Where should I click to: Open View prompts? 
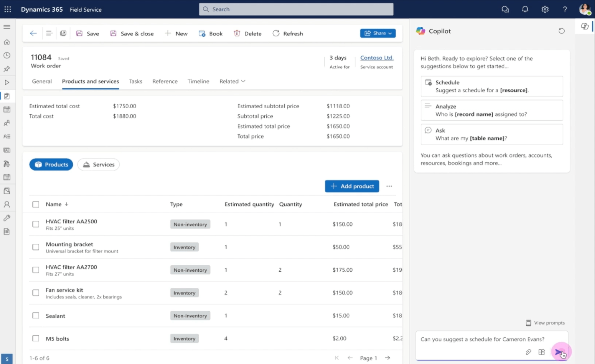(x=545, y=323)
